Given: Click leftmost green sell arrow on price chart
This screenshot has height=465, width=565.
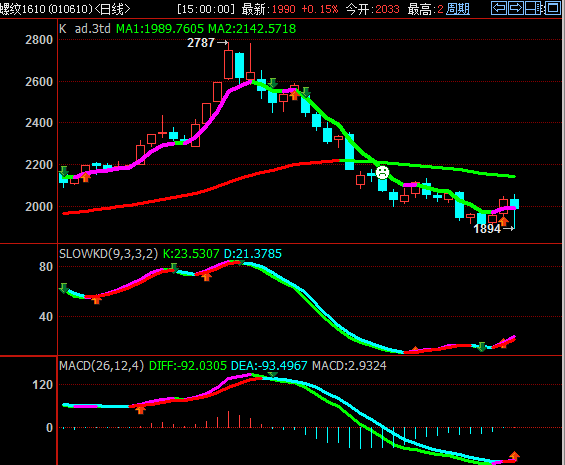Looking at the screenshot, I should pos(64,171).
